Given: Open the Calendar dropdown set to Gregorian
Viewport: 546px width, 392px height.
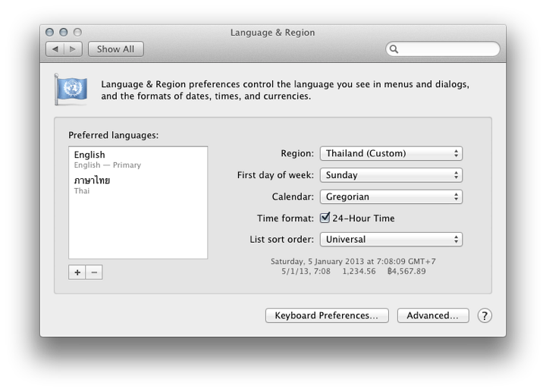Looking at the screenshot, I should coord(391,196).
